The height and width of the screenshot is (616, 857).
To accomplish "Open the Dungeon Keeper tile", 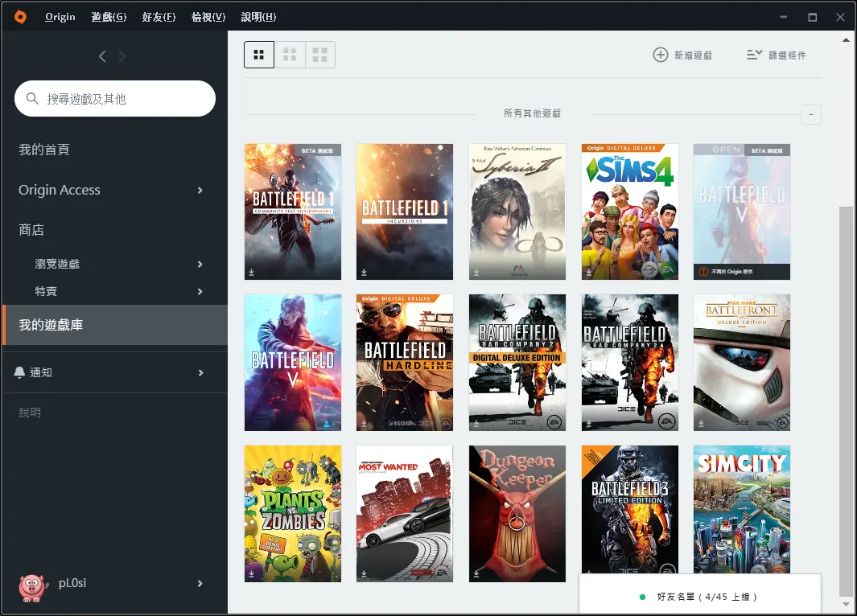I will [517, 513].
